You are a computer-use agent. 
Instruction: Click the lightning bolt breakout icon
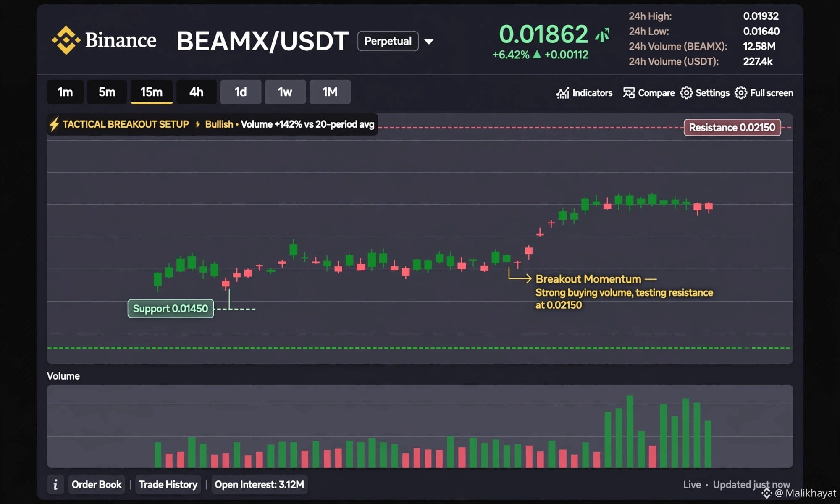54,124
